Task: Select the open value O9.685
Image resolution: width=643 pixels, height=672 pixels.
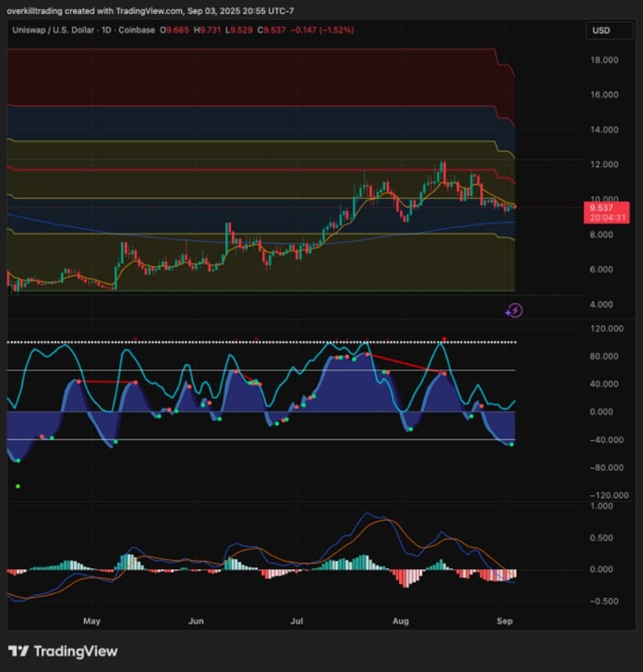Action: click(175, 30)
